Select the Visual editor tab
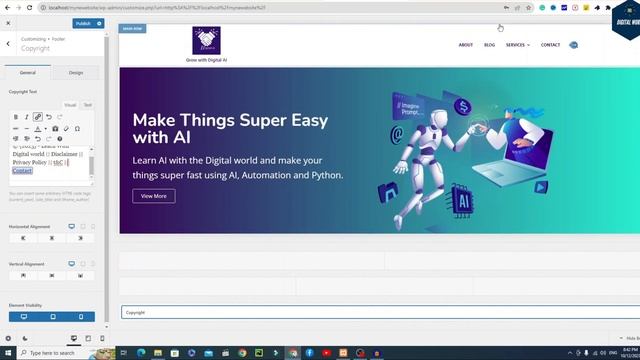This screenshot has height=360, width=640. pos(70,105)
